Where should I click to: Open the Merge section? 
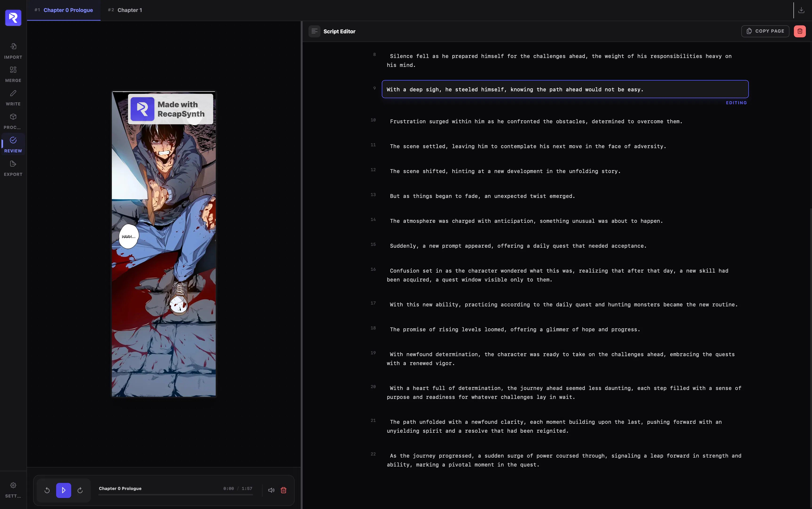pyautogui.click(x=13, y=74)
